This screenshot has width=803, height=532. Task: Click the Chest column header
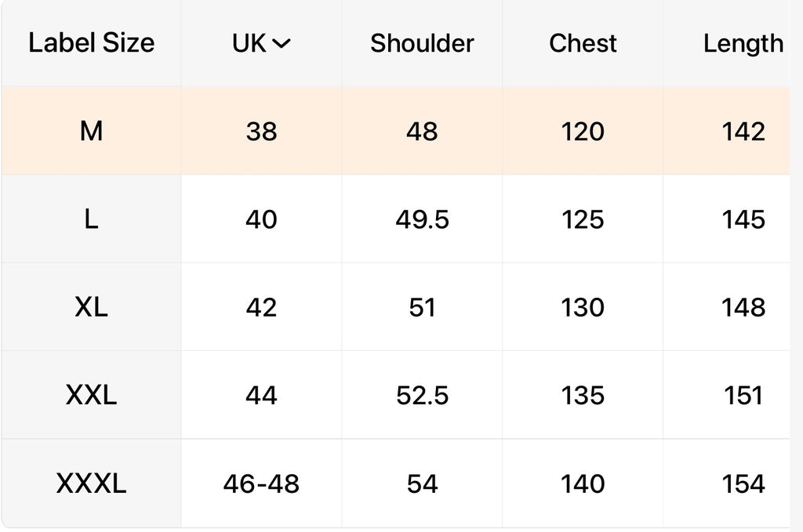click(583, 44)
